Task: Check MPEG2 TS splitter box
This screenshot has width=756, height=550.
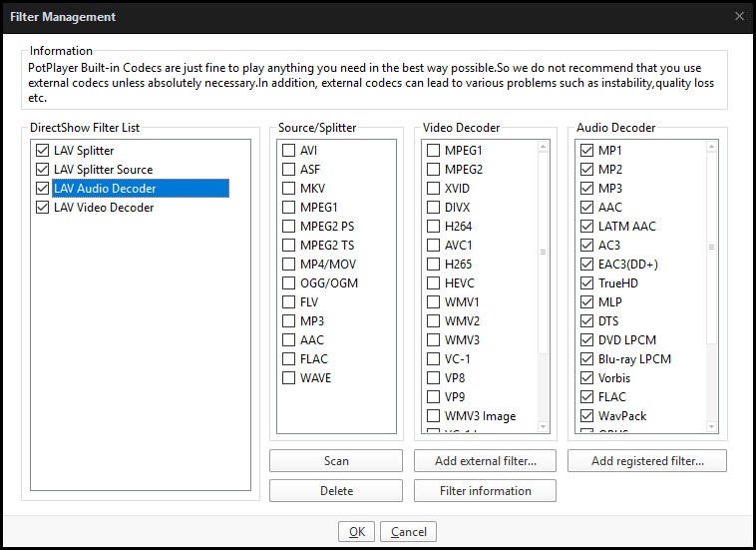Action: 289,246
